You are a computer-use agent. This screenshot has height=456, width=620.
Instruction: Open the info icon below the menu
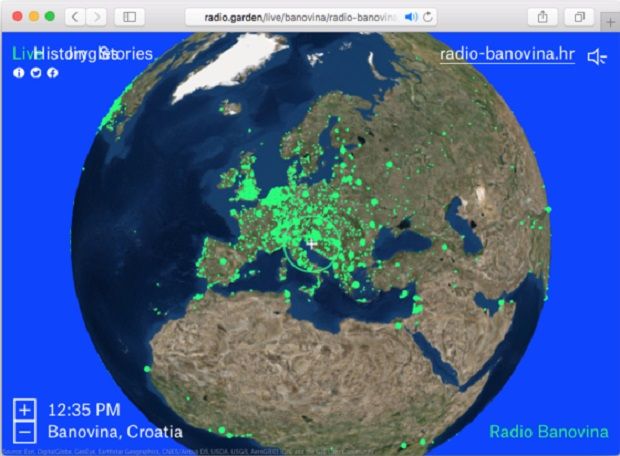tap(19, 73)
